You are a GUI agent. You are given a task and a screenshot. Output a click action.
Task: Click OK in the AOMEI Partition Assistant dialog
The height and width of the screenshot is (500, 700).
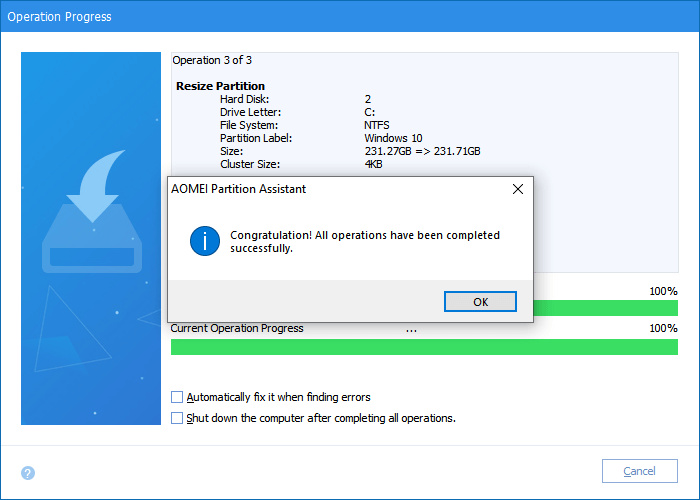point(480,302)
